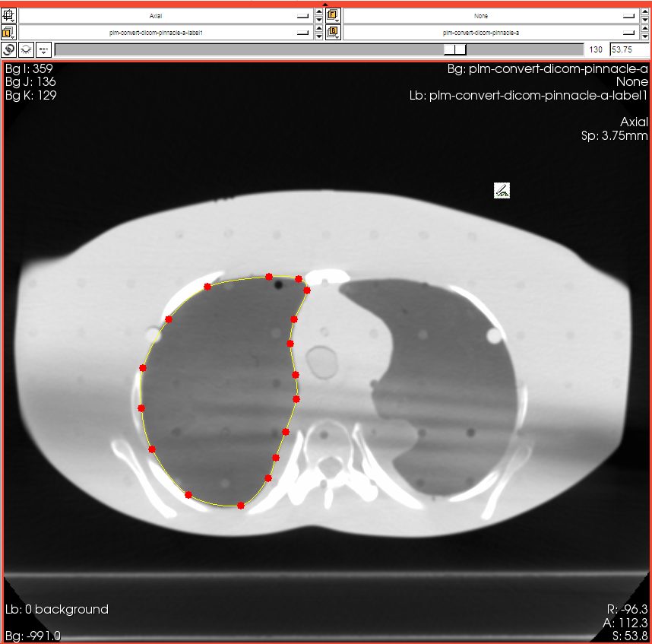Click the slice offset slider handle
Viewport: 652px width, 644px height.
tap(454, 49)
